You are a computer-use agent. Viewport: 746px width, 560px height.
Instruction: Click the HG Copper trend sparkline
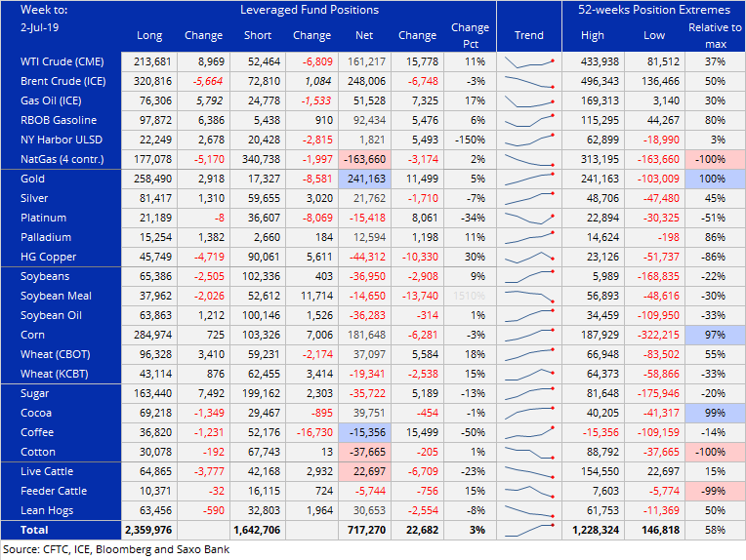[x=529, y=258]
